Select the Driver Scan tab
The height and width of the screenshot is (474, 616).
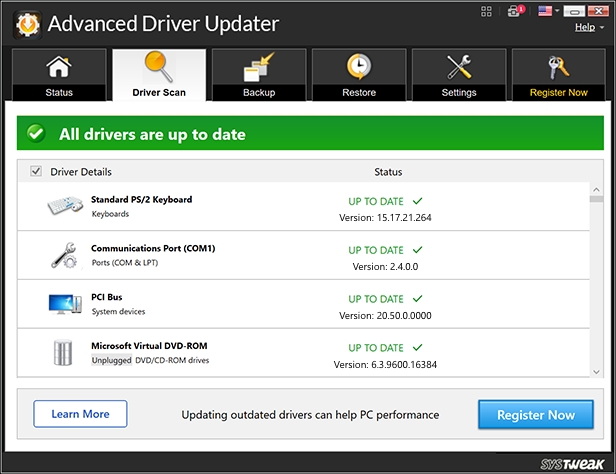click(x=159, y=75)
